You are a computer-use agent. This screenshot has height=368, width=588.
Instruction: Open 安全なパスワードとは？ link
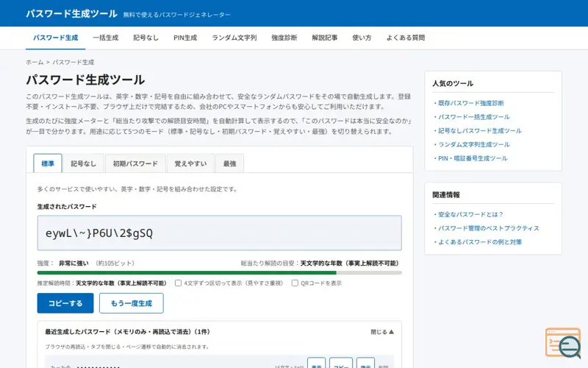click(470, 214)
